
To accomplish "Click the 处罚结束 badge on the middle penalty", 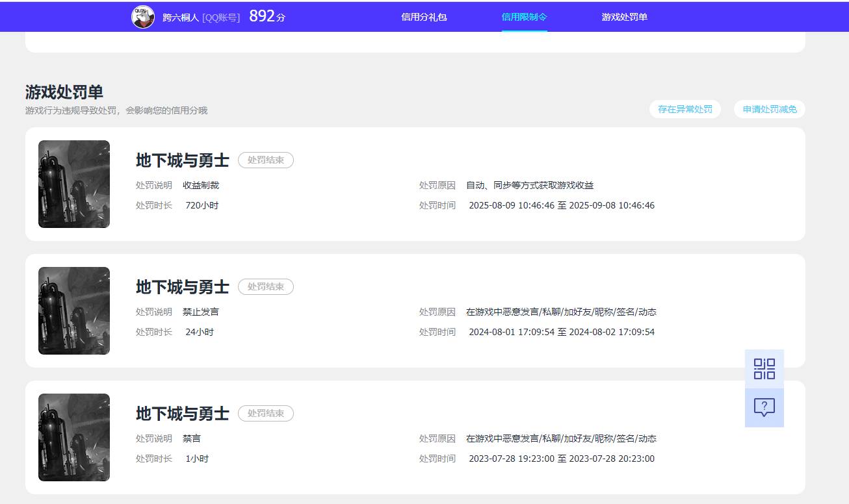I will click(266, 286).
